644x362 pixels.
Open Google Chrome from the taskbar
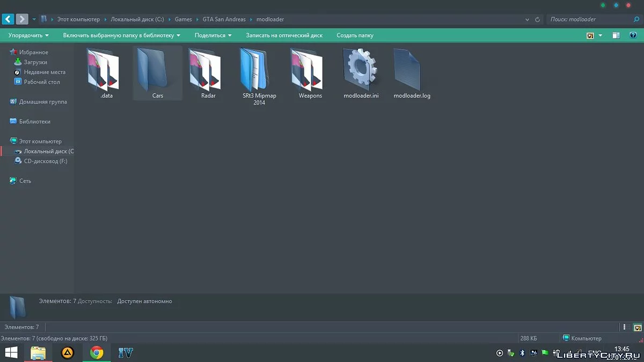(x=97, y=353)
